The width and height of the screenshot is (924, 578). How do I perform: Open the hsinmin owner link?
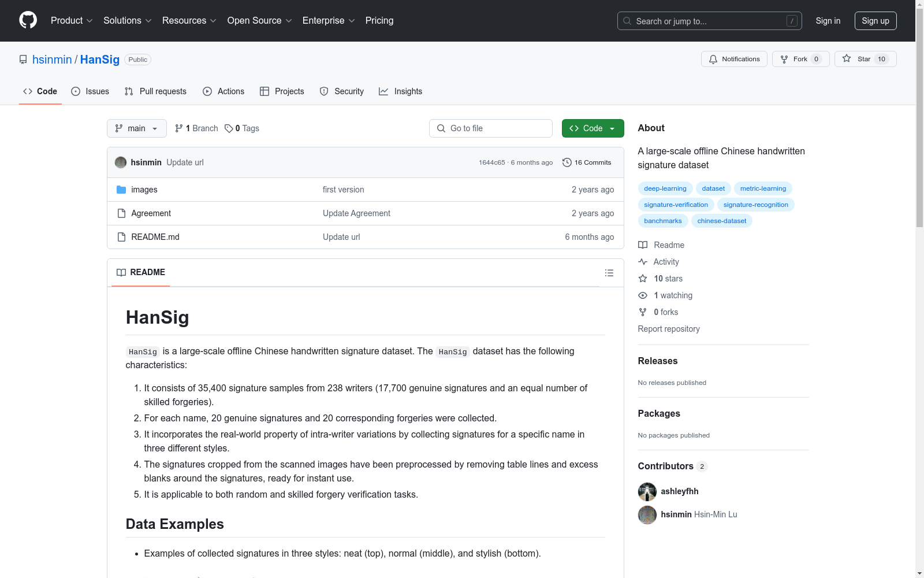pos(52,60)
